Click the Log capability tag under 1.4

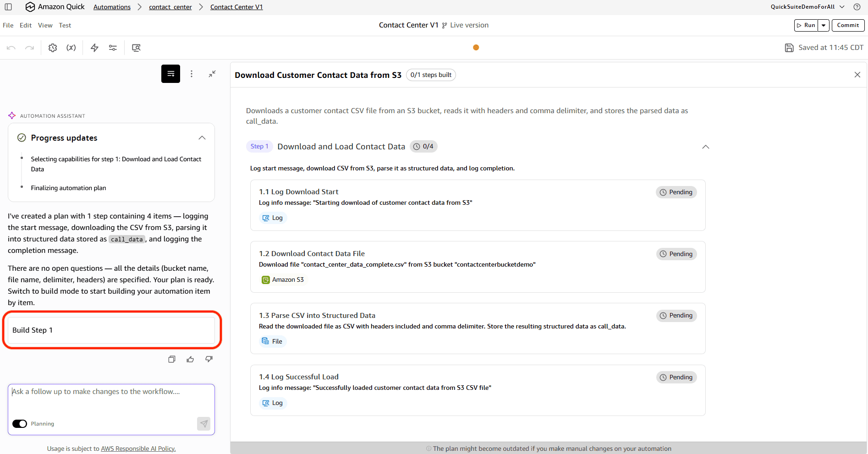[x=273, y=403]
